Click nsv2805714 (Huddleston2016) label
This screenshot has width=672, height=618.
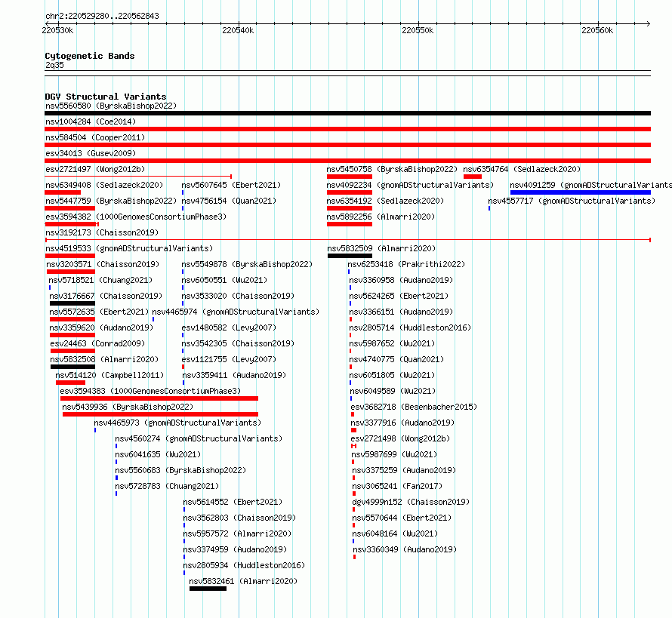410,327
